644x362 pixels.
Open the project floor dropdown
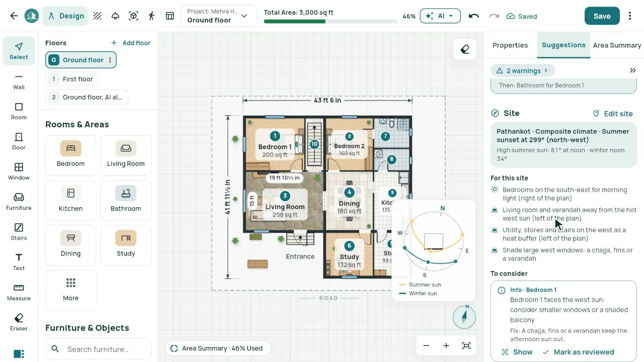click(218, 16)
